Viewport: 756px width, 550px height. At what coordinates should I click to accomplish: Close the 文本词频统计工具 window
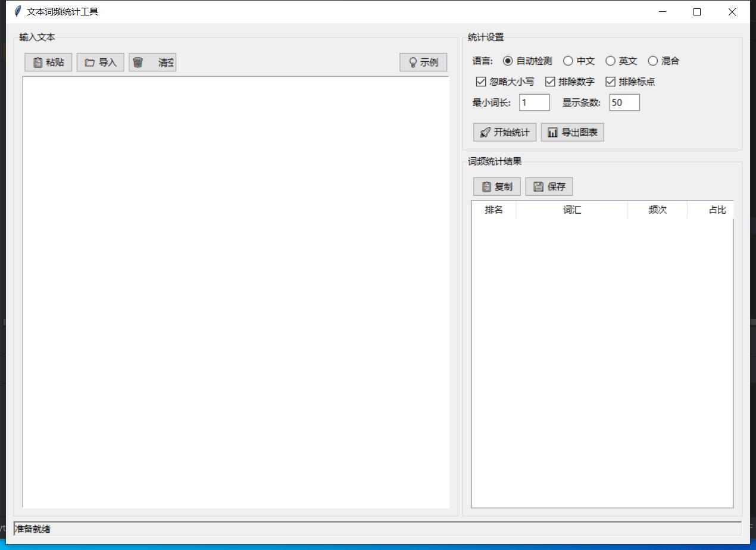(732, 11)
